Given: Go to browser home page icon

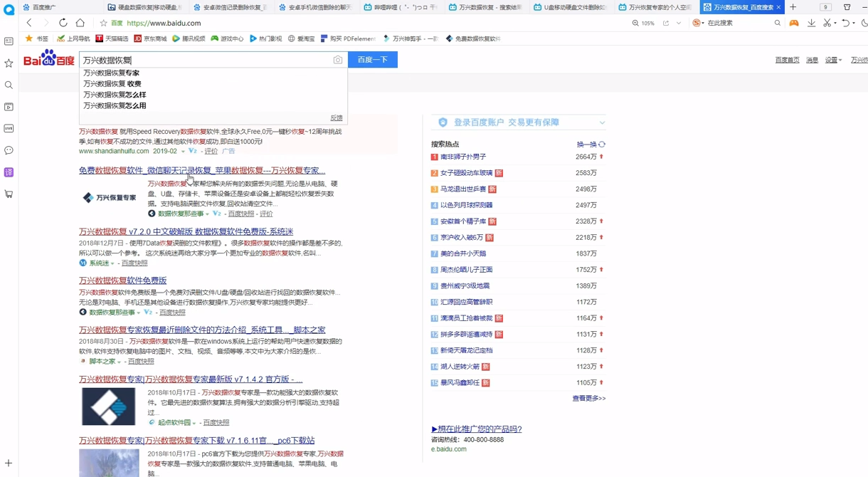Looking at the screenshot, I should point(80,23).
